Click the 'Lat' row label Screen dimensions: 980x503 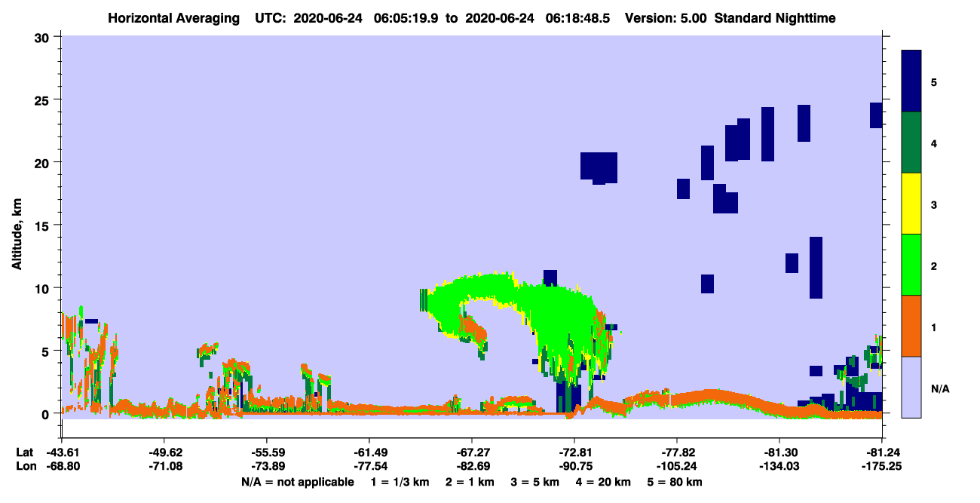click(24, 452)
